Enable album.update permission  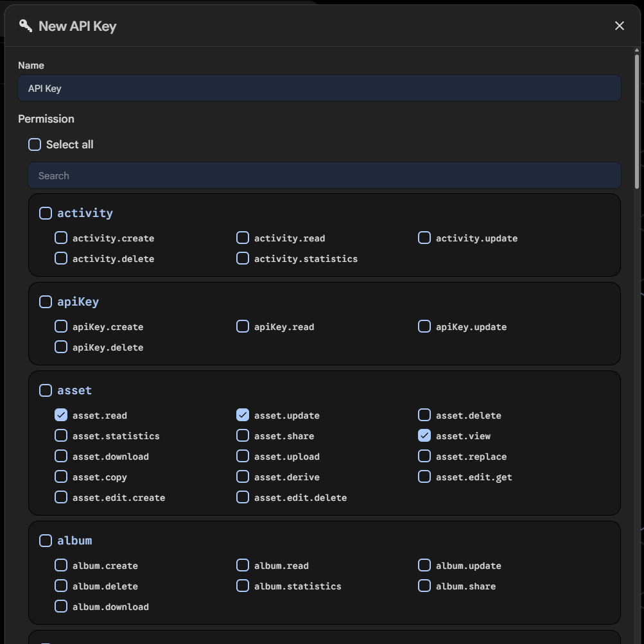point(424,566)
